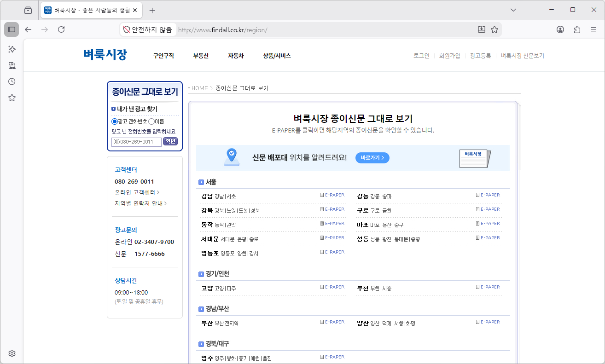
Task: Click the 회원가입 link
Action: click(x=449, y=56)
